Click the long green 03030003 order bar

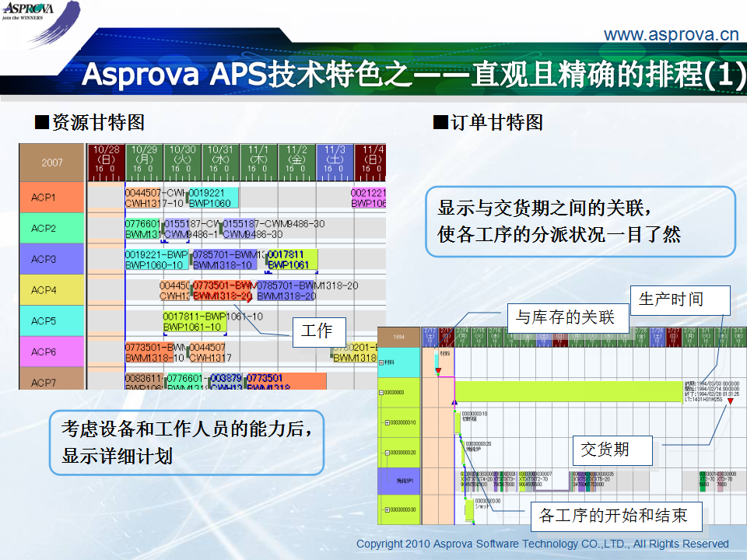tap(569, 392)
